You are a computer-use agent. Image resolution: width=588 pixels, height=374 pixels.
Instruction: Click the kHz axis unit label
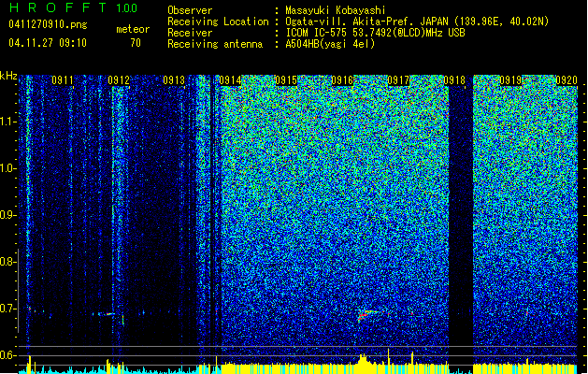tap(8, 76)
